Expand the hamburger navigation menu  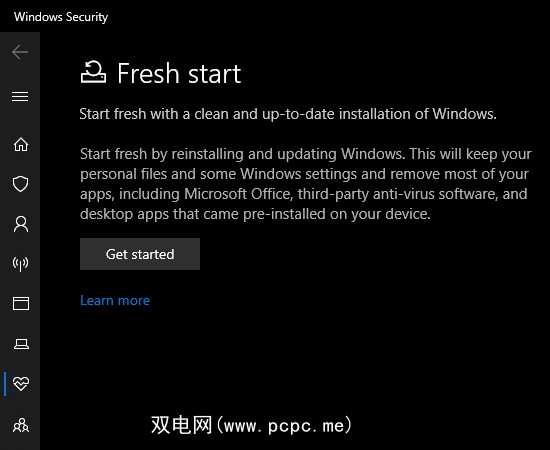[x=20, y=96]
